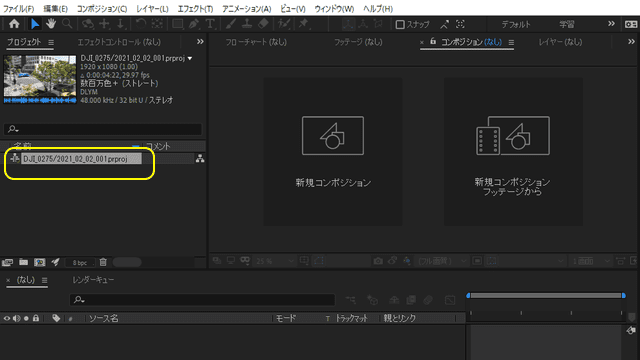Select the 学習 workspace
The height and width of the screenshot is (360, 640).
coord(567,24)
